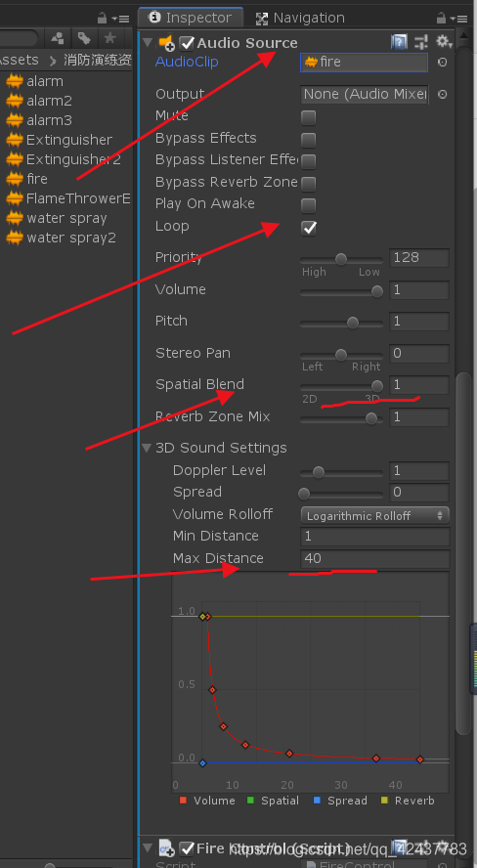
Task: Click the Volume slider
Action: pyautogui.click(x=341, y=291)
